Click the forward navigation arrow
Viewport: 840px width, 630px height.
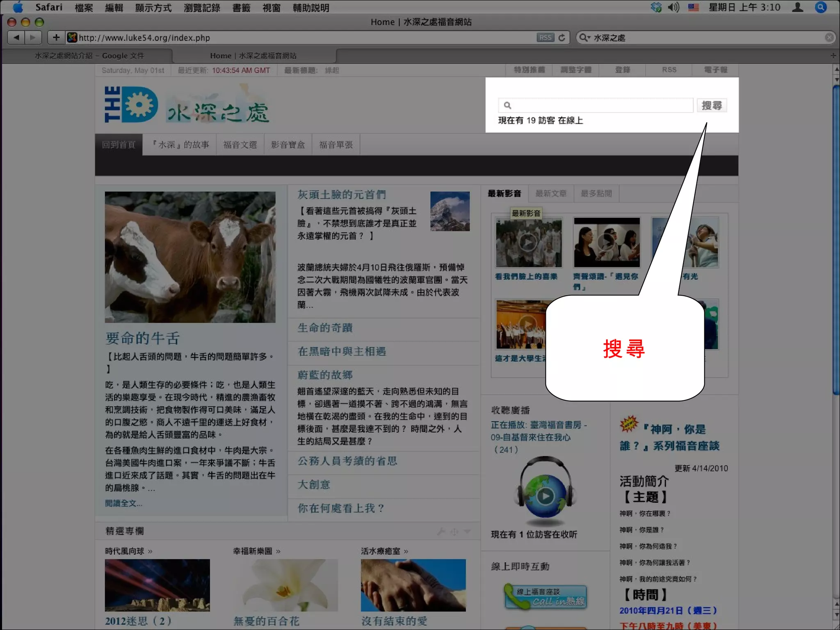33,38
